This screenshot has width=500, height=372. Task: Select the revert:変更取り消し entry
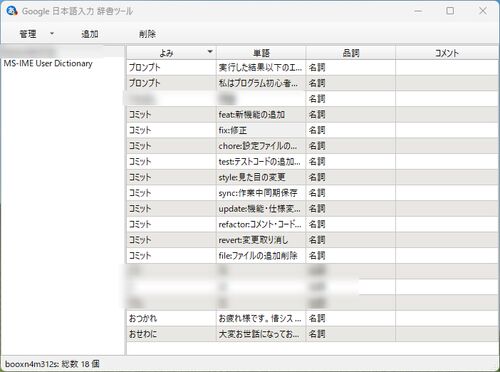[x=261, y=240]
